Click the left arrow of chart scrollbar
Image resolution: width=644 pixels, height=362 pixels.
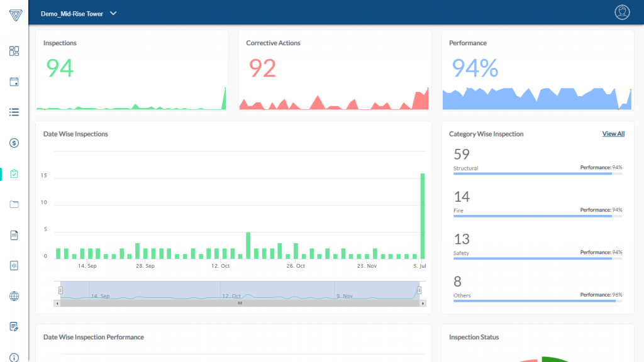click(57, 304)
